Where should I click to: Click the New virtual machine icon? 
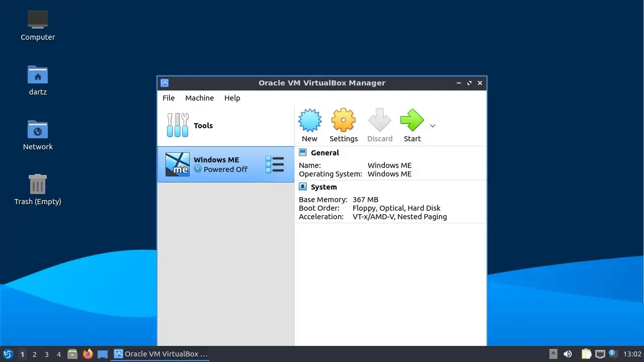coord(309,121)
